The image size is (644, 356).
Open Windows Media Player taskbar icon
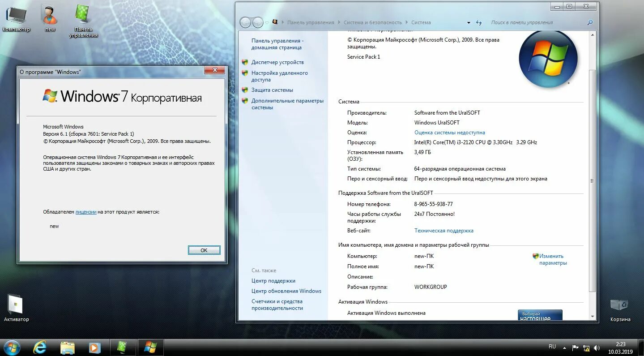(94, 347)
